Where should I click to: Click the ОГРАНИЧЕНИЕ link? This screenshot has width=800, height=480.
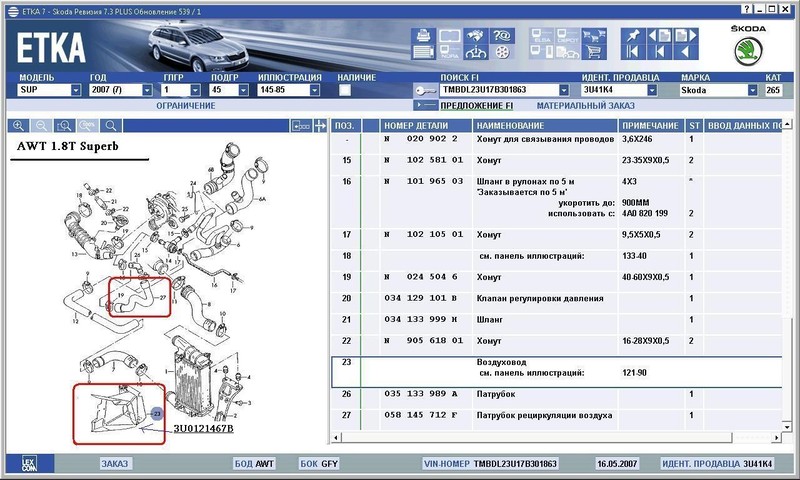point(185,105)
